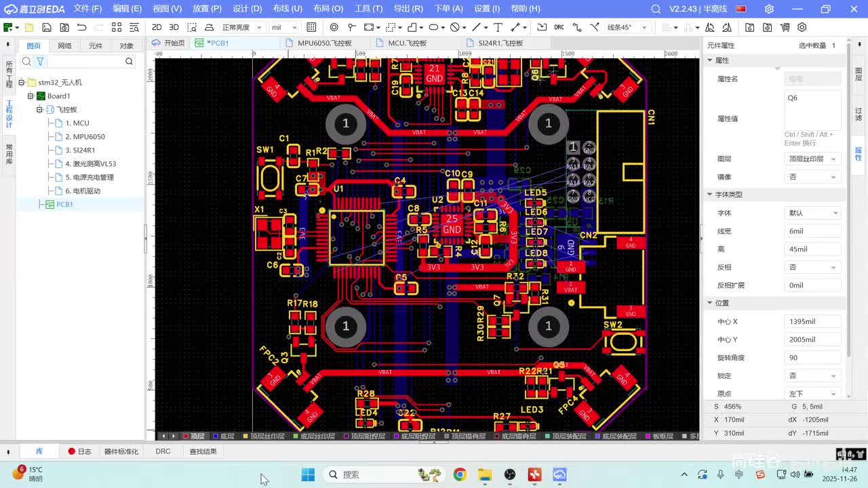
Task: Open the 线条45° routing angle dropdown
Action: tap(627, 27)
